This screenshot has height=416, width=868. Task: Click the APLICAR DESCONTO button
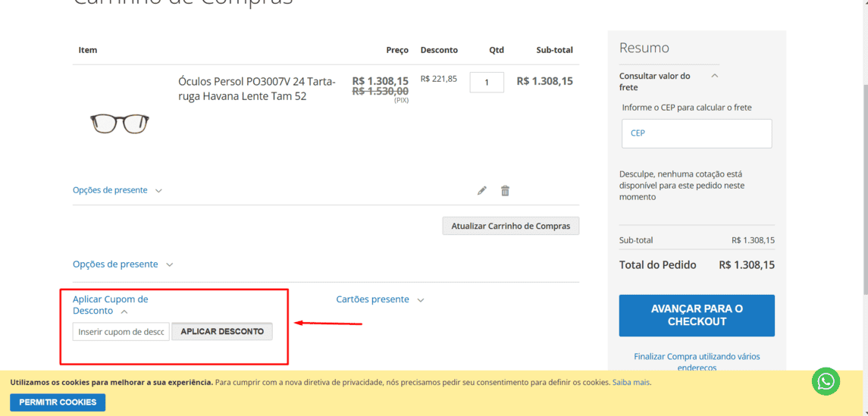(222, 332)
